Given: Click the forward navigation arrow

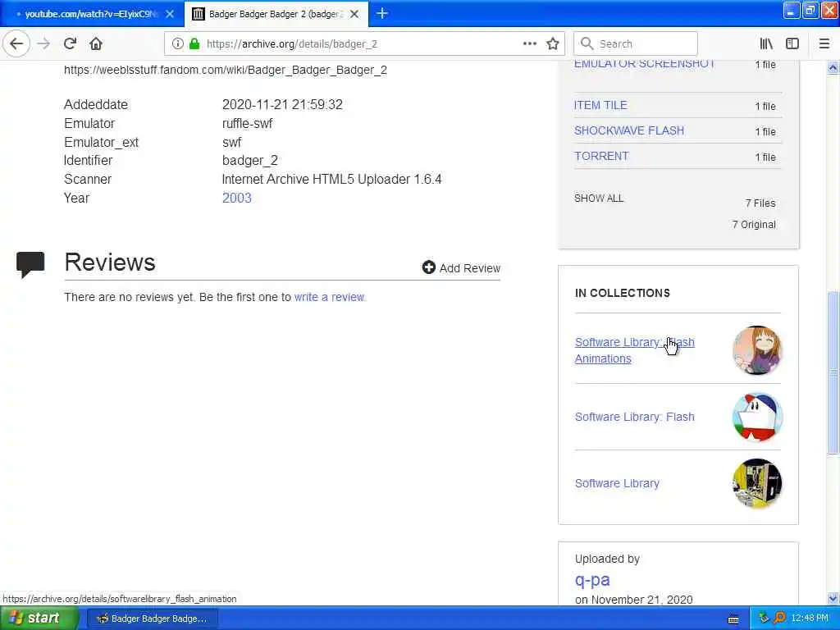Looking at the screenshot, I should point(43,43).
